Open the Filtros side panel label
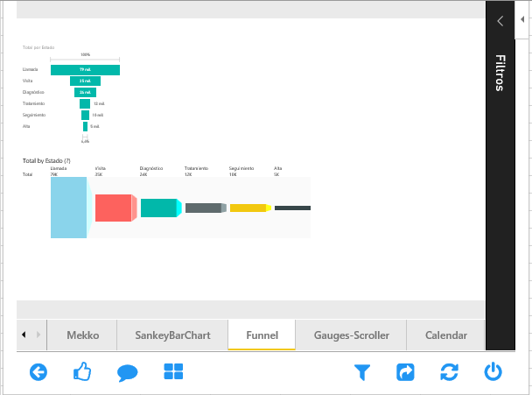The height and width of the screenshot is (395, 532). (x=500, y=73)
